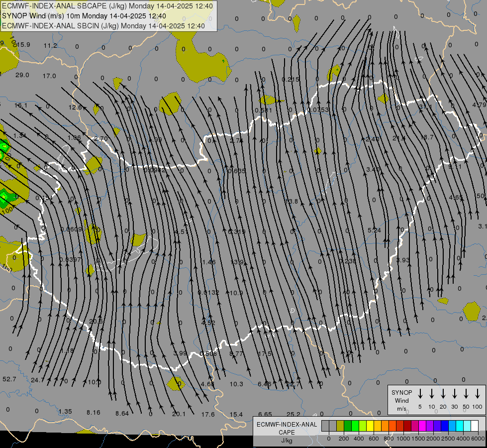Click the map value 0.508
The width and height of the screenshot is (487, 448).
coord(208,353)
